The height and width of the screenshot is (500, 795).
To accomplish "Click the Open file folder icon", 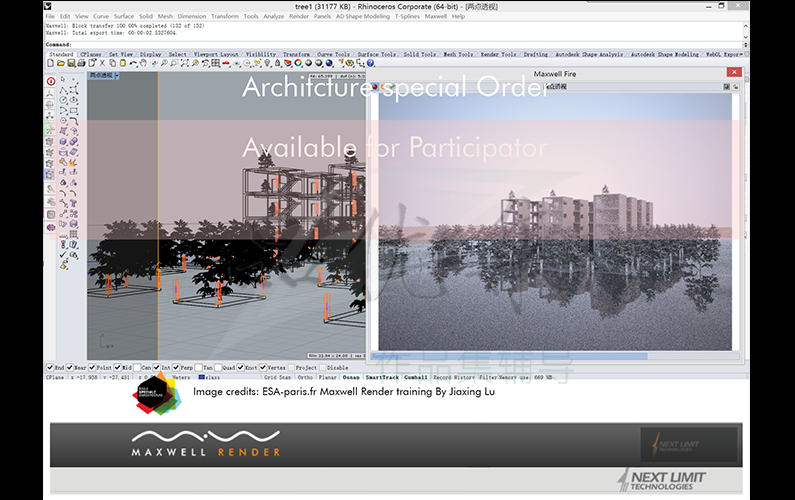I will [61, 63].
